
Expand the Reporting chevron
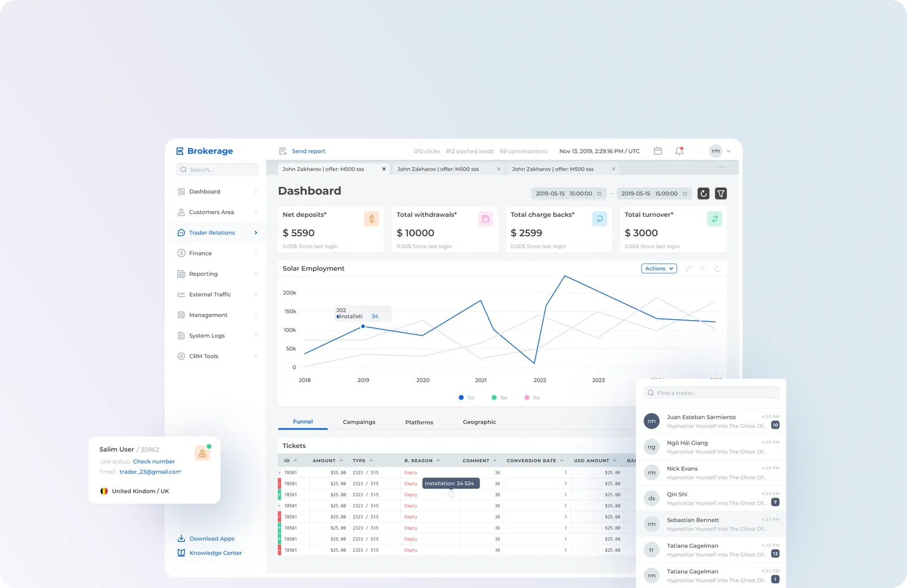[x=256, y=274]
